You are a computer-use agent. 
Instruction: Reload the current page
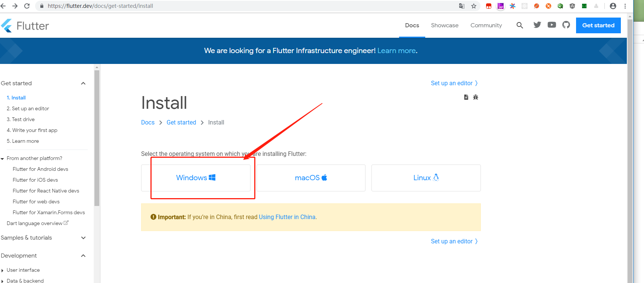tap(27, 6)
